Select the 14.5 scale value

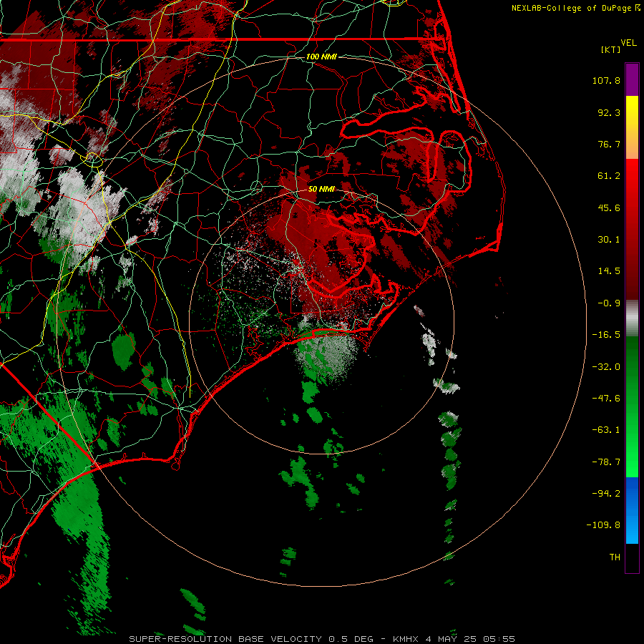(609, 271)
